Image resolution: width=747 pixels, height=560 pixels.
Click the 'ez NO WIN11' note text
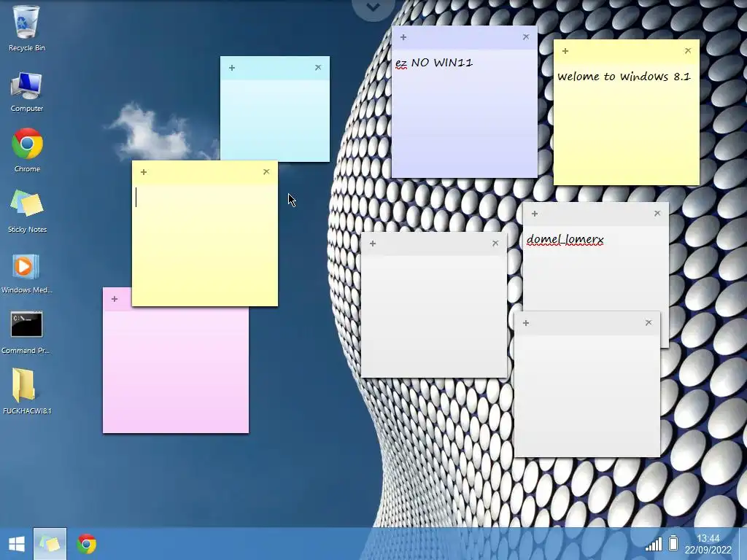pyautogui.click(x=434, y=63)
